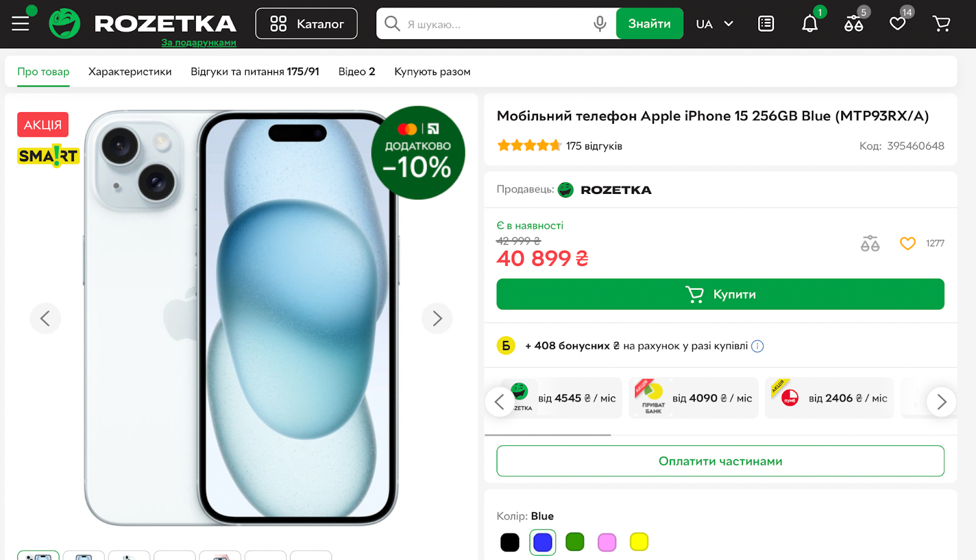
Task: Open the comparison list scales icon in header
Action: point(853,24)
